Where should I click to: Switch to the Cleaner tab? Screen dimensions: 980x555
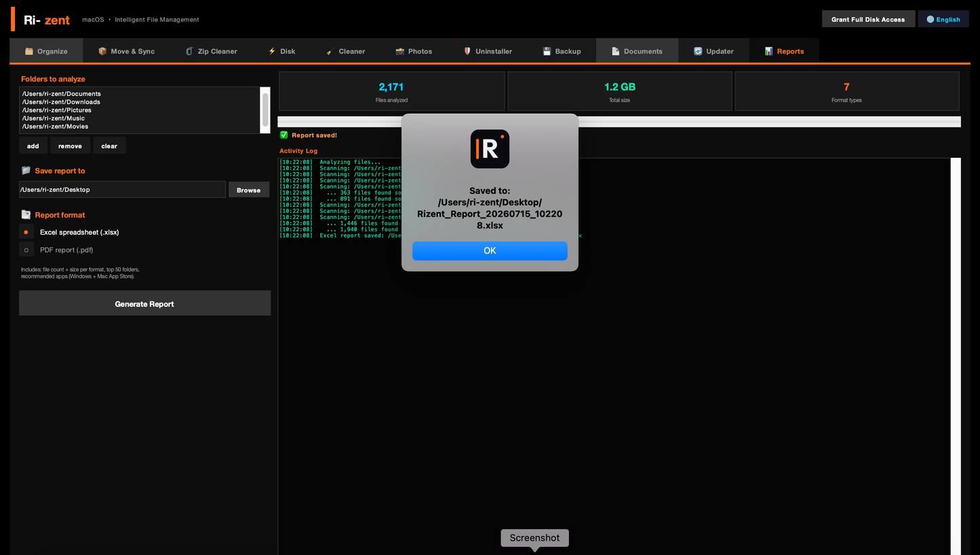point(345,51)
